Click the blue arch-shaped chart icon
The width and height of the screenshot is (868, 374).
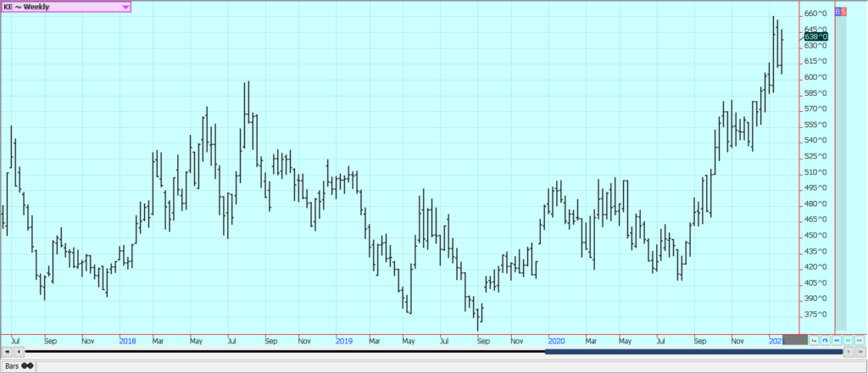click(x=826, y=340)
